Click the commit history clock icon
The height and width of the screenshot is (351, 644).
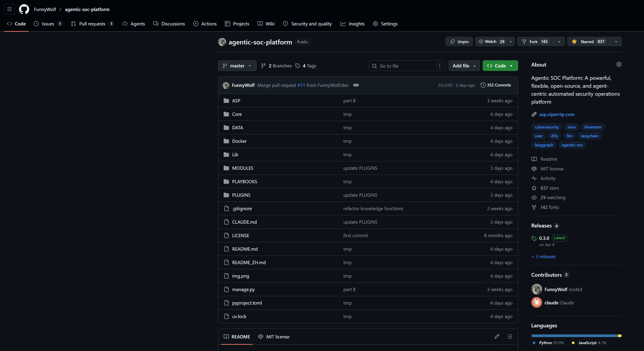[x=483, y=85]
